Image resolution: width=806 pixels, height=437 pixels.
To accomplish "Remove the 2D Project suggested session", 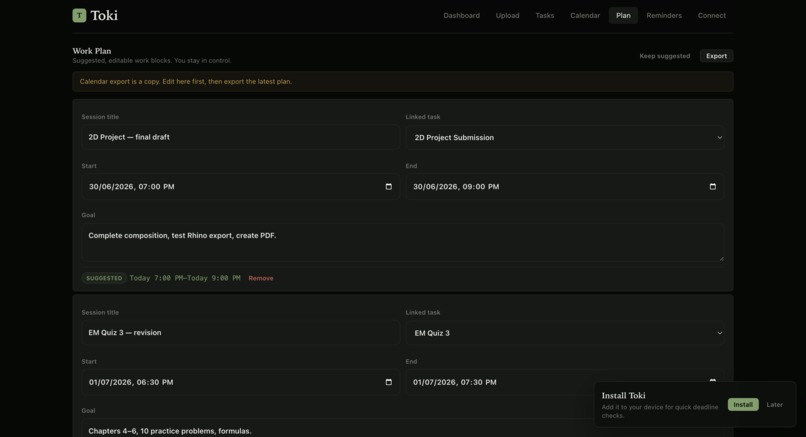I will pyautogui.click(x=261, y=278).
